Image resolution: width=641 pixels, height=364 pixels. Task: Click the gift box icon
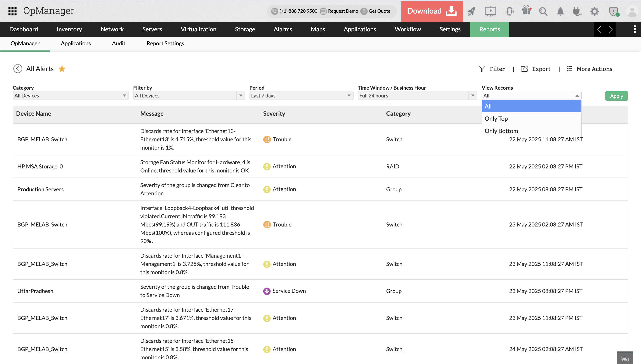[527, 11]
